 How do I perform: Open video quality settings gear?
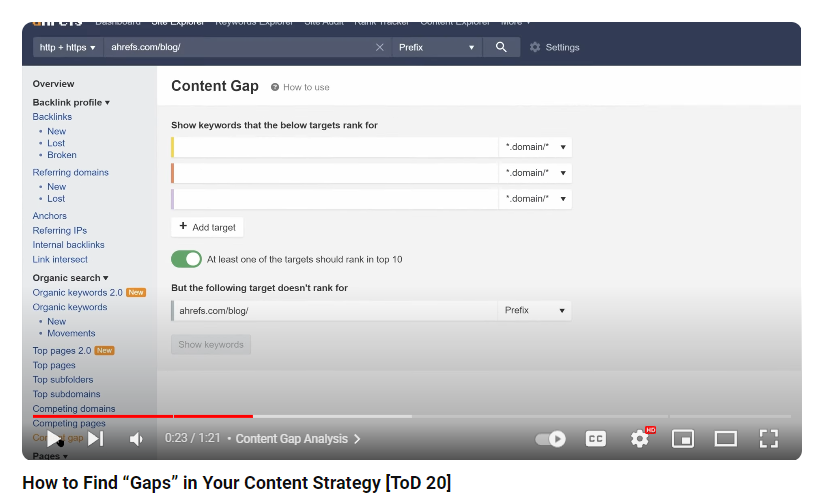coord(640,439)
